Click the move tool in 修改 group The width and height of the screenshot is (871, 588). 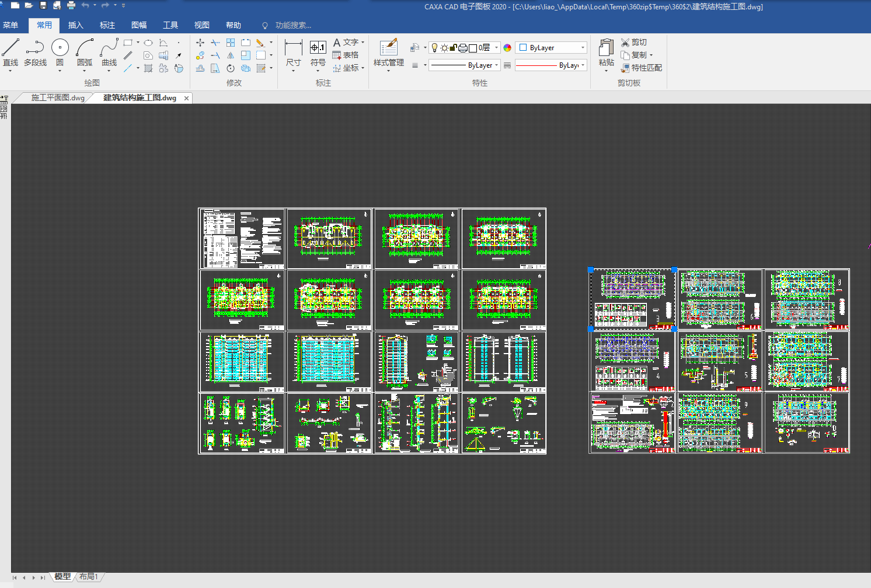pyautogui.click(x=200, y=43)
